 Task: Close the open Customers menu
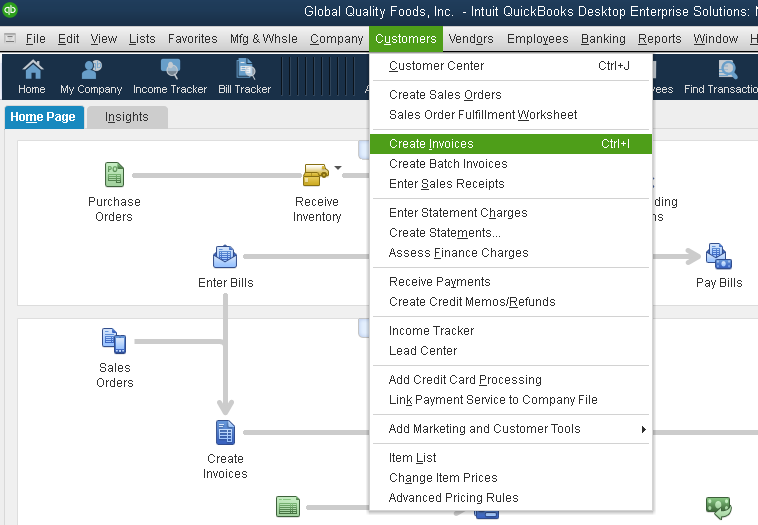(x=406, y=39)
